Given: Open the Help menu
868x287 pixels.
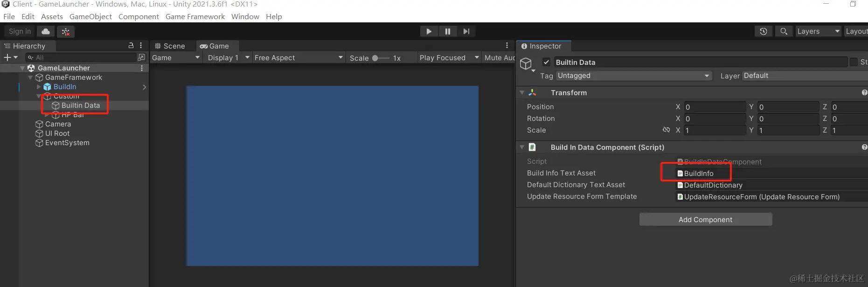Looking at the screenshot, I should click(274, 16).
